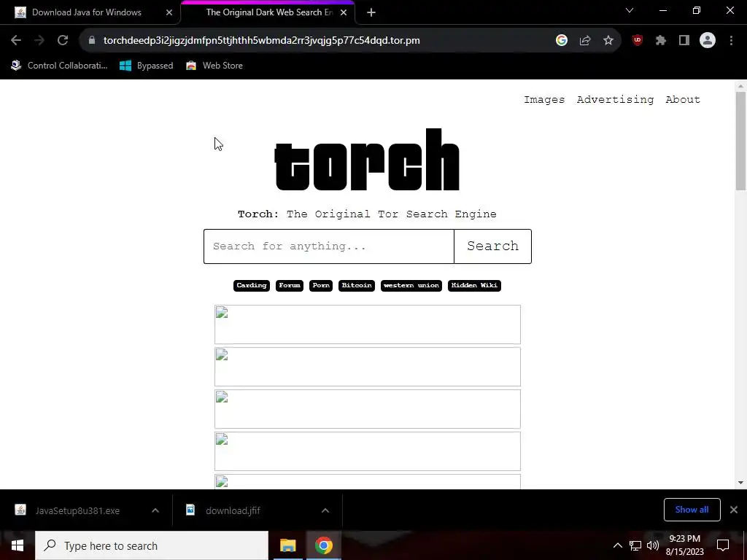Go back using browser back arrow
The width and height of the screenshot is (747, 560).
(16, 41)
